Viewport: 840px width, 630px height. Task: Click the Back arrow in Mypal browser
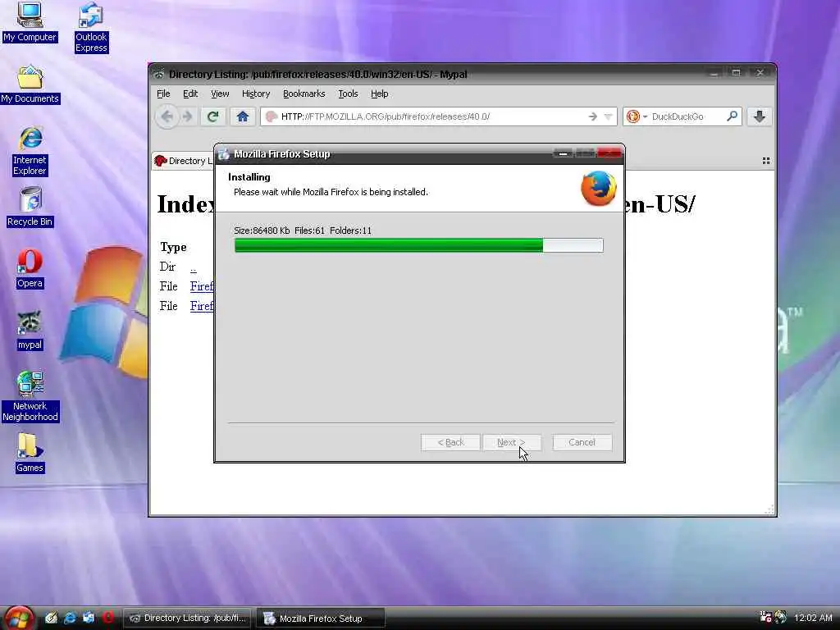point(167,116)
